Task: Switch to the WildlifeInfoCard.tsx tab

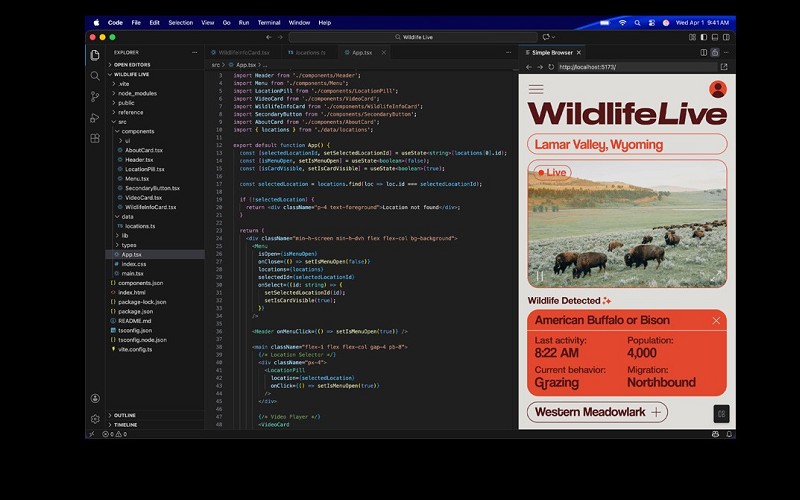Action: coord(244,53)
